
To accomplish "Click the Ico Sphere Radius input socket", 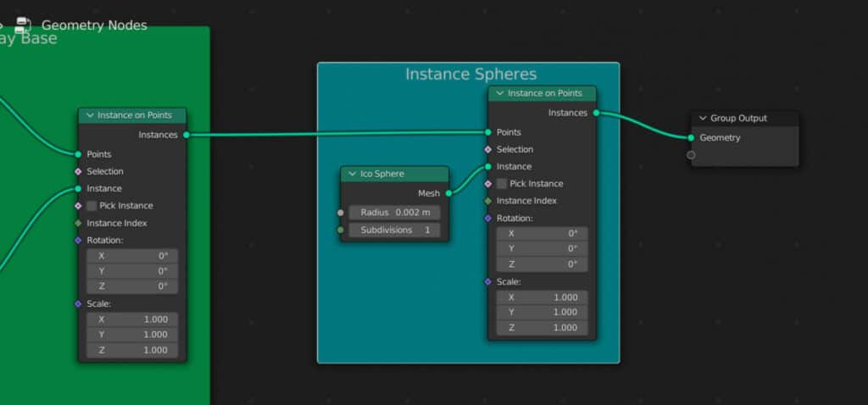I will click(341, 213).
